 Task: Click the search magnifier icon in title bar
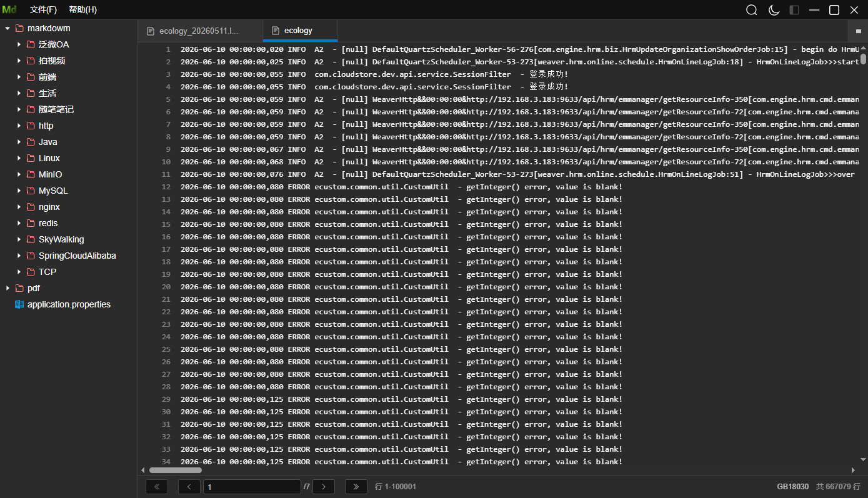pyautogui.click(x=752, y=10)
